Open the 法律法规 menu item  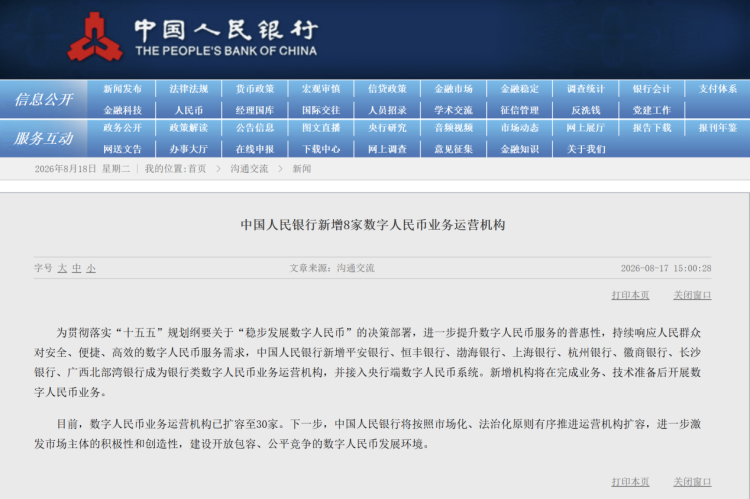tap(188, 89)
